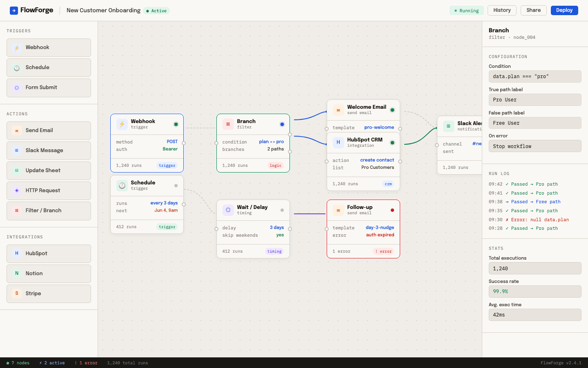Image resolution: width=588 pixels, height=368 pixels.
Task: Click the error tag on Follow-up node
Action: click(x=383, y=251)
